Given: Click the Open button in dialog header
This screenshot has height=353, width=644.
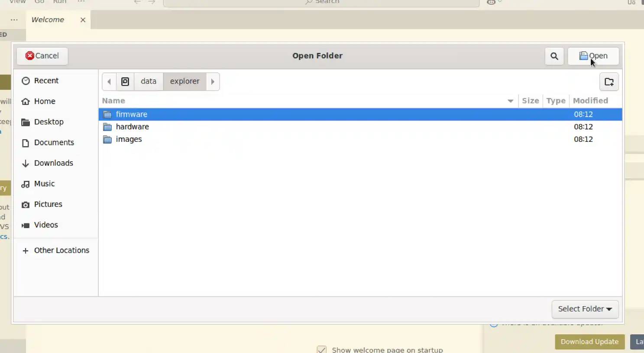Looking at the screenshot, I should point(593,56).
